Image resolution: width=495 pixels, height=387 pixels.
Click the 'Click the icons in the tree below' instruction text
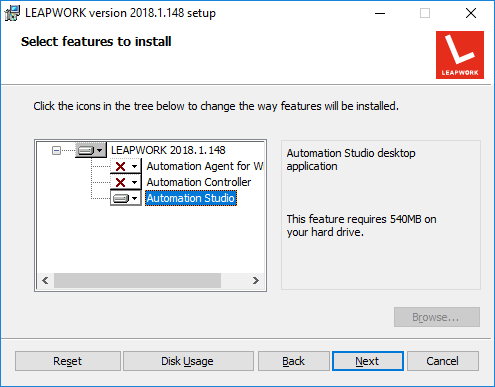(x=216, y=106)
